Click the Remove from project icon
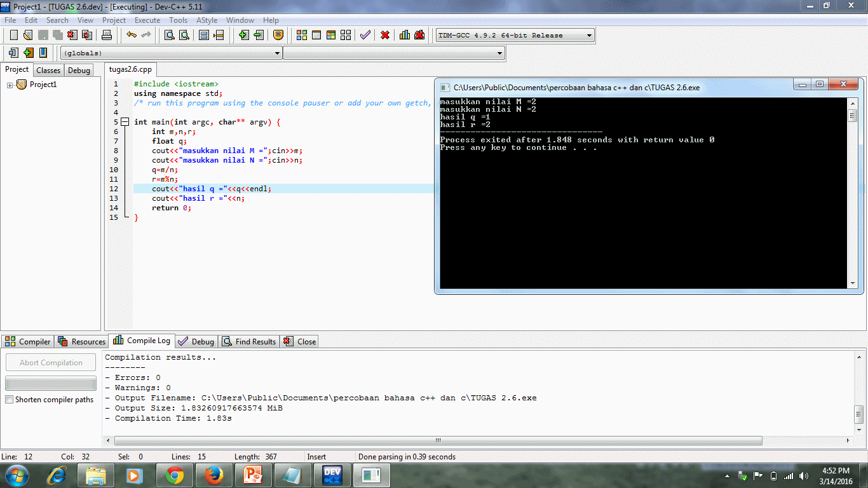Image resolution: width=868 pixels, height=488 pixels. pyautogui.click(x=258, y=35)
